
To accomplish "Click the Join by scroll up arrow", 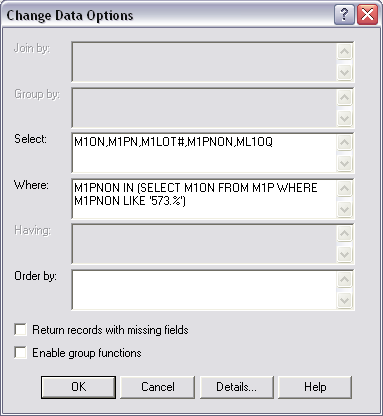I will coord(345,51).
